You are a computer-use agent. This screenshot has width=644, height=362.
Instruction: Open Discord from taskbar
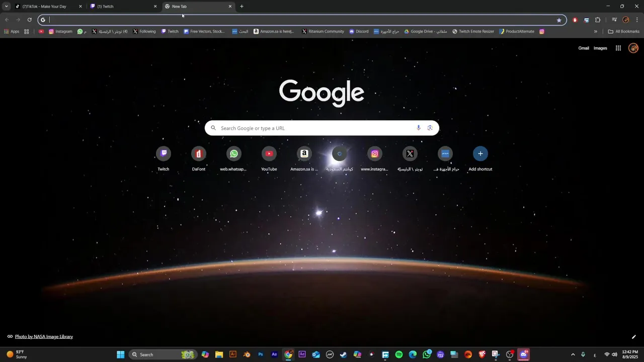523,354
